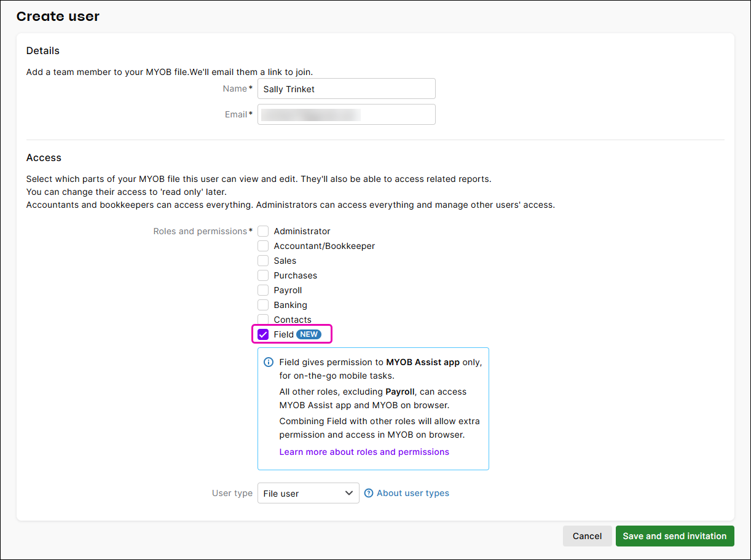The height and width of the screenshot is (560, 751).
Task: Uncheck the Field role checkbox
Action: [x=263, y=334]
